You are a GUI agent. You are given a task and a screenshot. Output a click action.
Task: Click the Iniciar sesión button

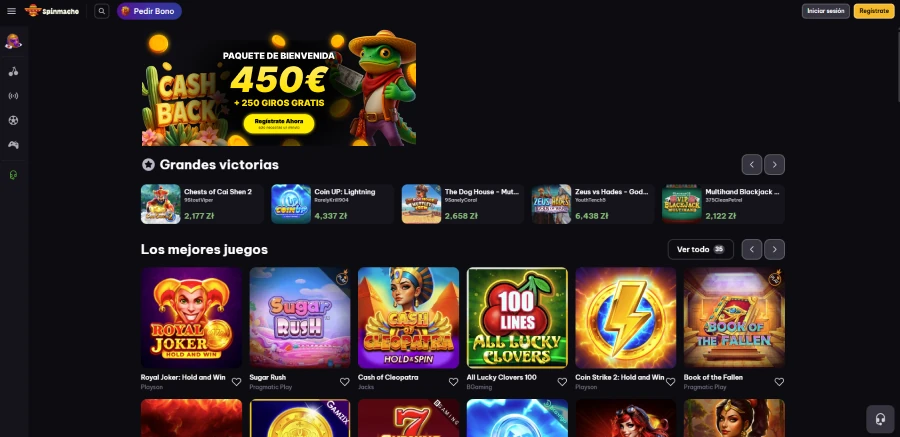pos(825,11)
